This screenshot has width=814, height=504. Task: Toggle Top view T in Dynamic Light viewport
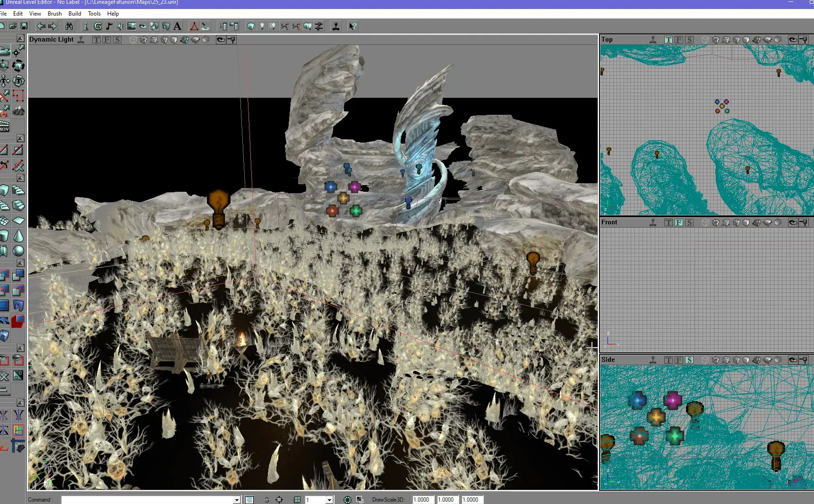coord(96,40)
